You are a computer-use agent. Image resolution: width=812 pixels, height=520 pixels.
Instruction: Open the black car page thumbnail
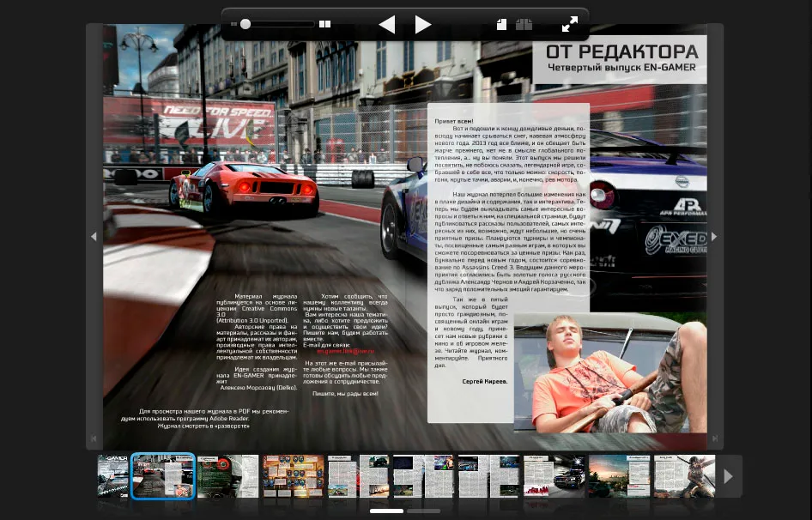point(554,476)
